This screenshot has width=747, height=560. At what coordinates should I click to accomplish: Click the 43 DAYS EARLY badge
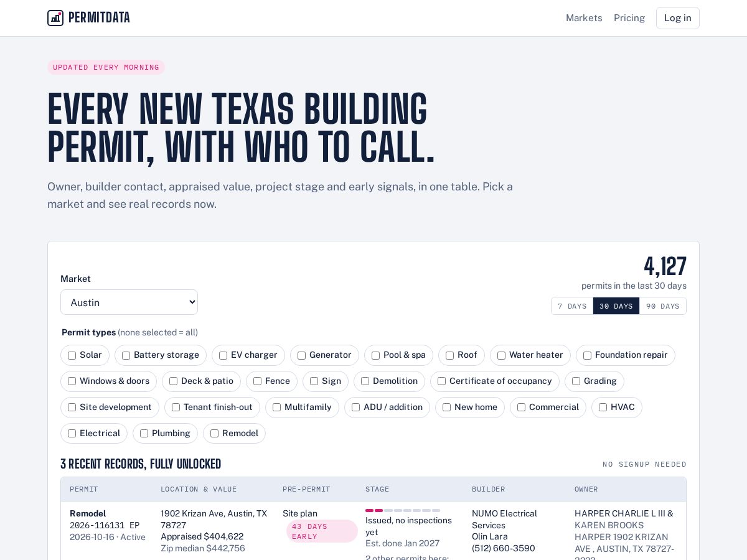coord(322,531)
